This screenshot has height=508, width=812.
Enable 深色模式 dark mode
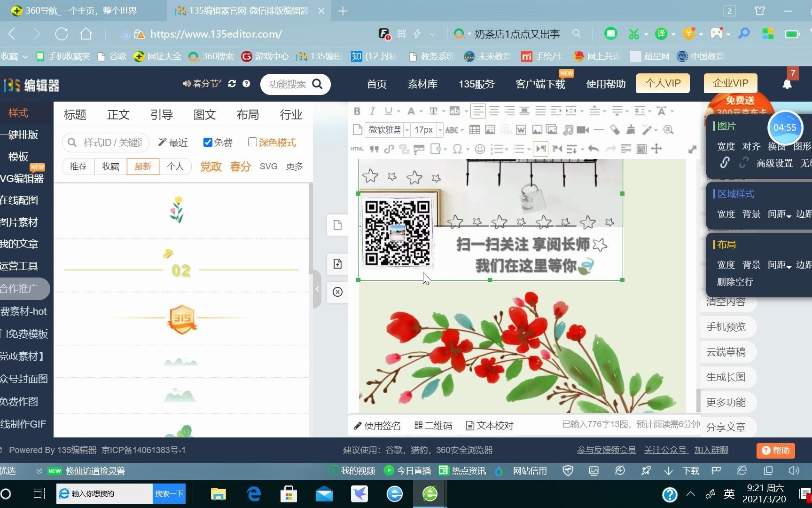click(x=253, y=142)
